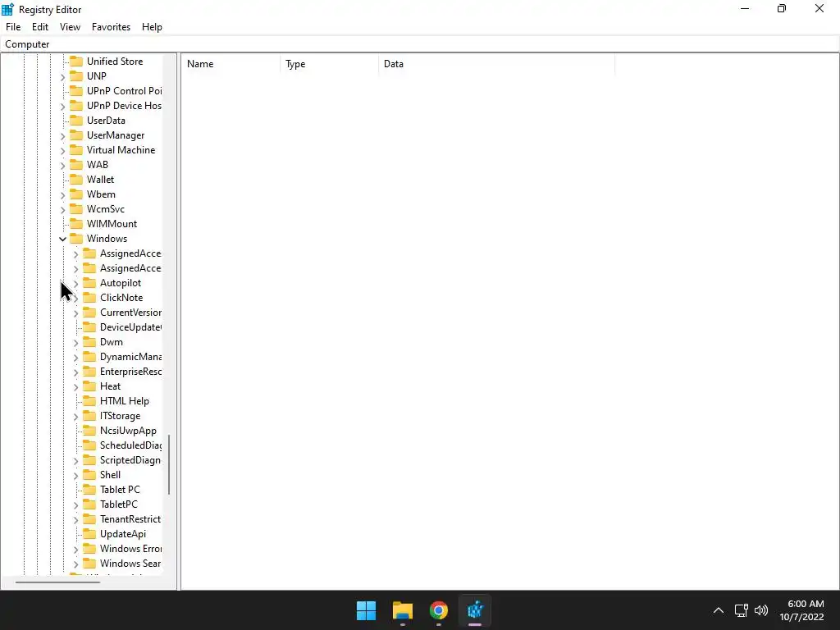
Task: Select the EnterpriseResc key
Action: [130, 372]
